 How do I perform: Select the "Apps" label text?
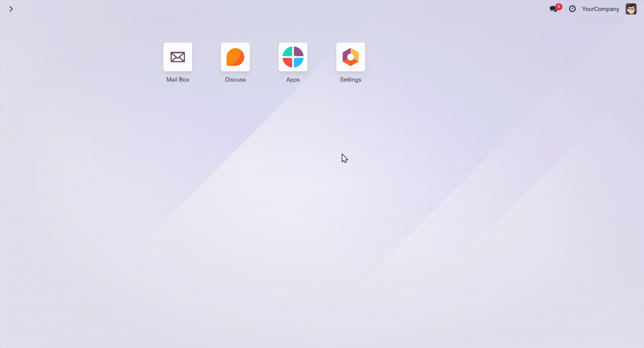(x=293, y=80)
